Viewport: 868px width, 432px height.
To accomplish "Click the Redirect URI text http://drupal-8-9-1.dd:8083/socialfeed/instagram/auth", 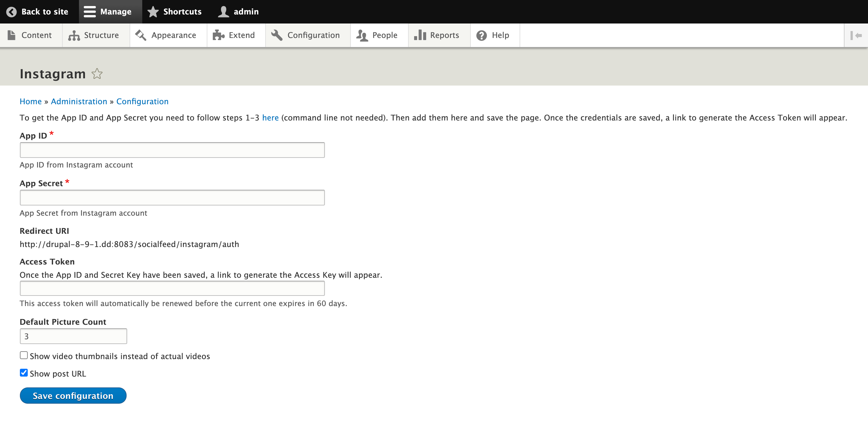I will pos(129,244).
